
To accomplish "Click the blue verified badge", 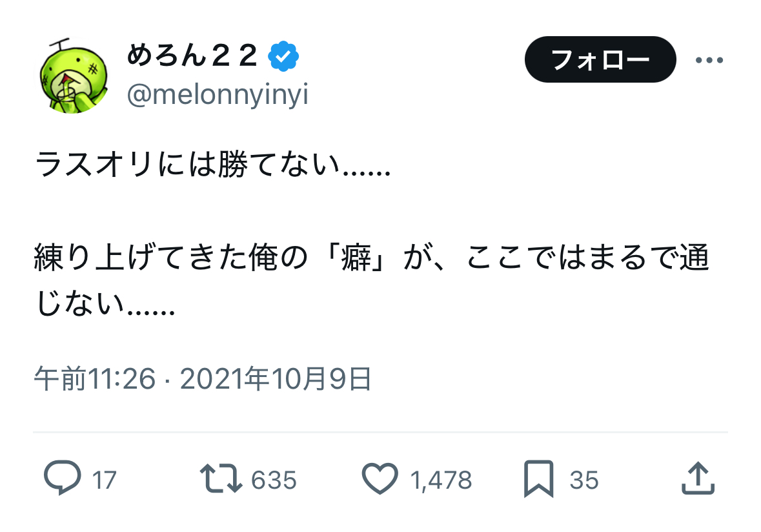I will click(283, 58).
